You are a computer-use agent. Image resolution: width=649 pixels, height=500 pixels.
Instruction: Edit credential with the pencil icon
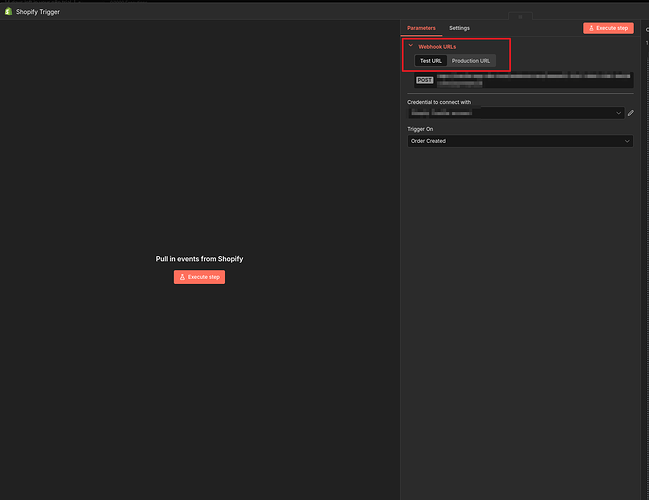pyautogui.click(x=630, y=113)
